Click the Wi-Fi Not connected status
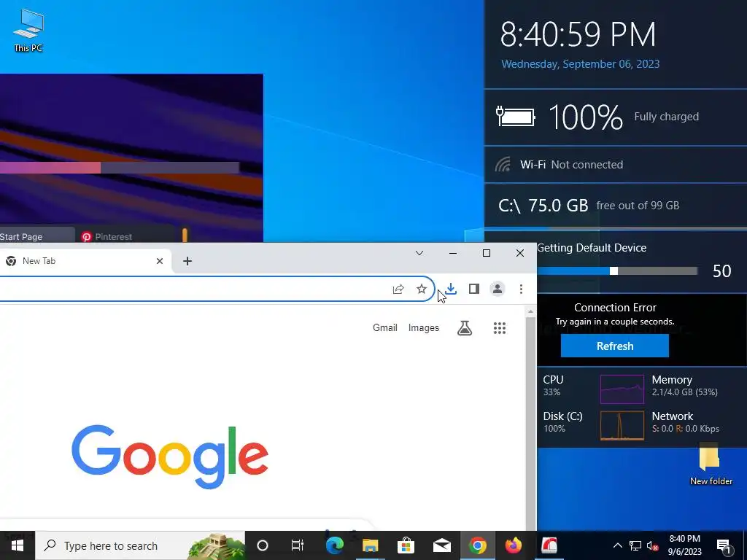This screenshot has width=747, height=560. (x=571, y=165)
